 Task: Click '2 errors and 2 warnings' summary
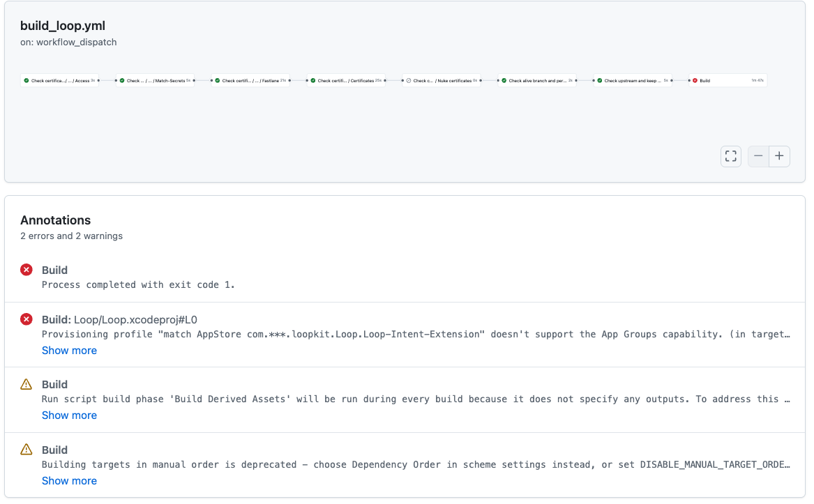(x=72, y=236)
